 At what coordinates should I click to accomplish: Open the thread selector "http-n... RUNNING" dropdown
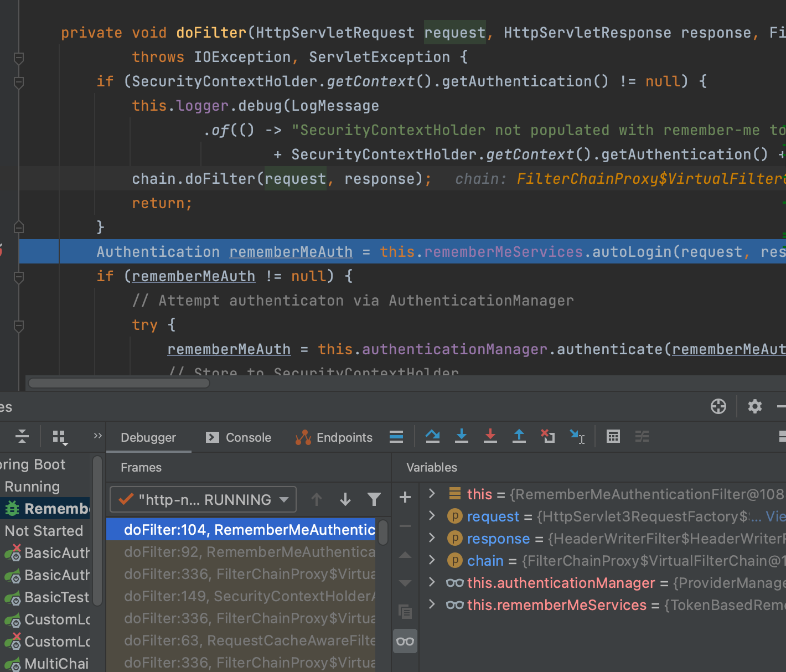[203, 499]
